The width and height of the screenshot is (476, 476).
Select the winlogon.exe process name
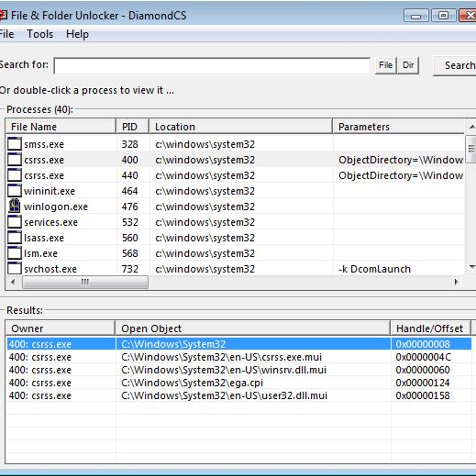pyautogui.click(x=56, y=207)
